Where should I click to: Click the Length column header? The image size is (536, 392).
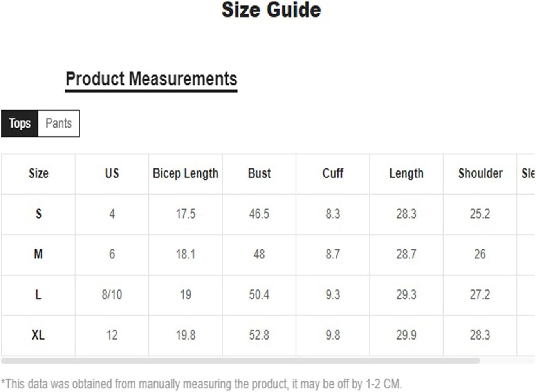coord(406,173)
